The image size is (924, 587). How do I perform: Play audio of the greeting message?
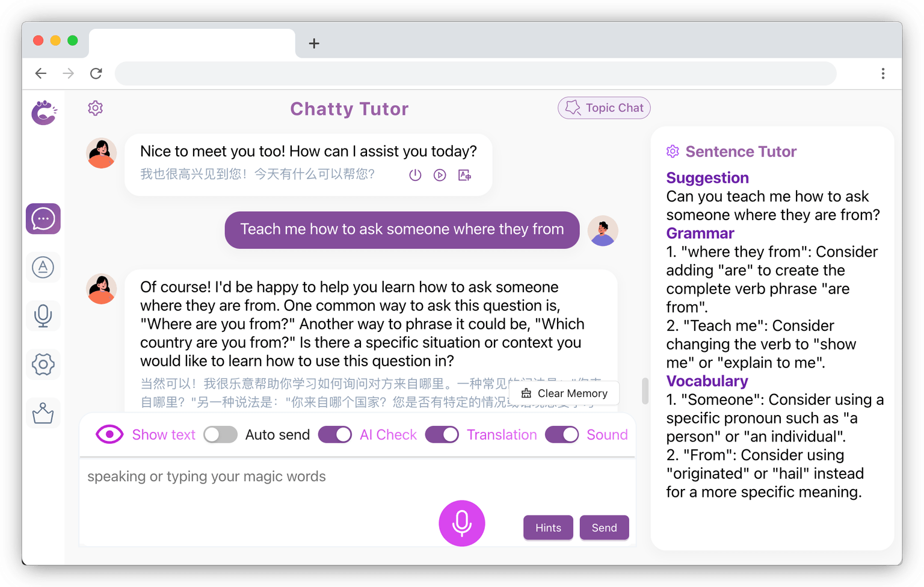coord(440,175)
